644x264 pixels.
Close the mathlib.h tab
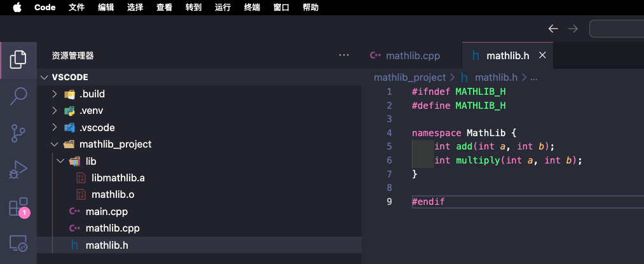(542, 55)
